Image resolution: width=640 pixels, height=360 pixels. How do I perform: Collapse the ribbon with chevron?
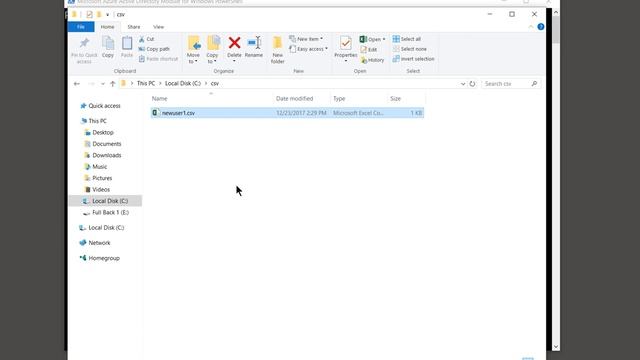point(531,27)
